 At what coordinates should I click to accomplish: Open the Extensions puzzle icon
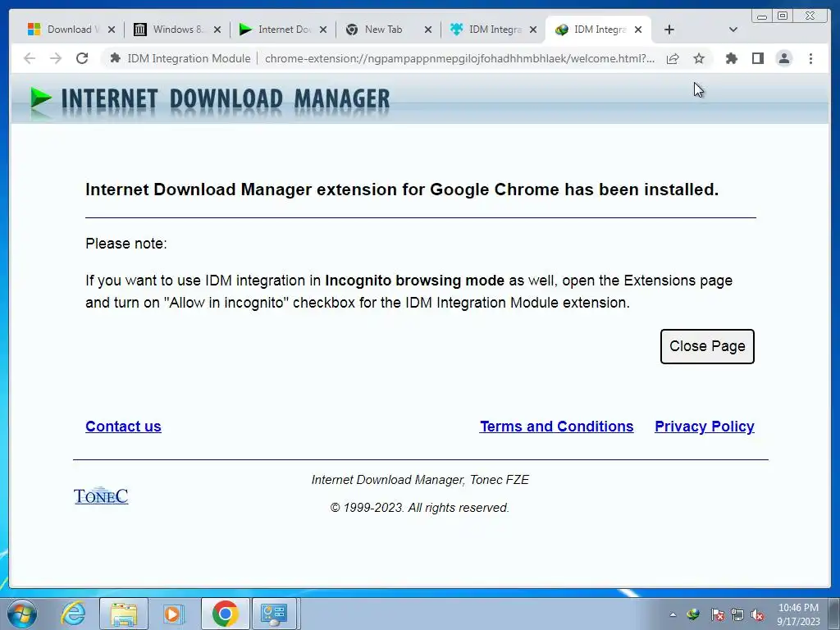pos(731,58)
